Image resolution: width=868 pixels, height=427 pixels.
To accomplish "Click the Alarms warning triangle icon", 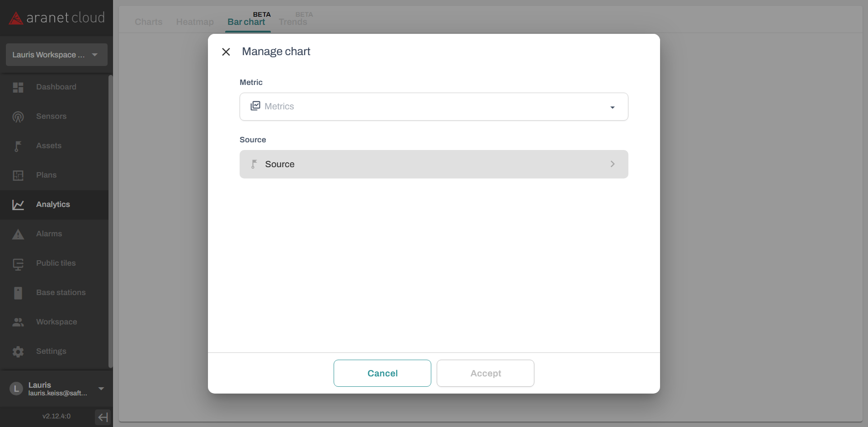I will click(x=18, y=234).
